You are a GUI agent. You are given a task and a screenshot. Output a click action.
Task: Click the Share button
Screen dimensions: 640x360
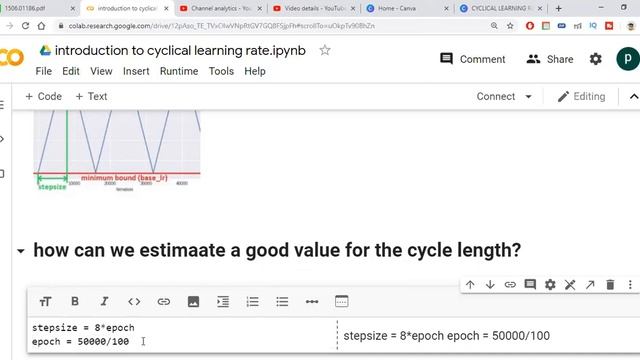(549, 59)
